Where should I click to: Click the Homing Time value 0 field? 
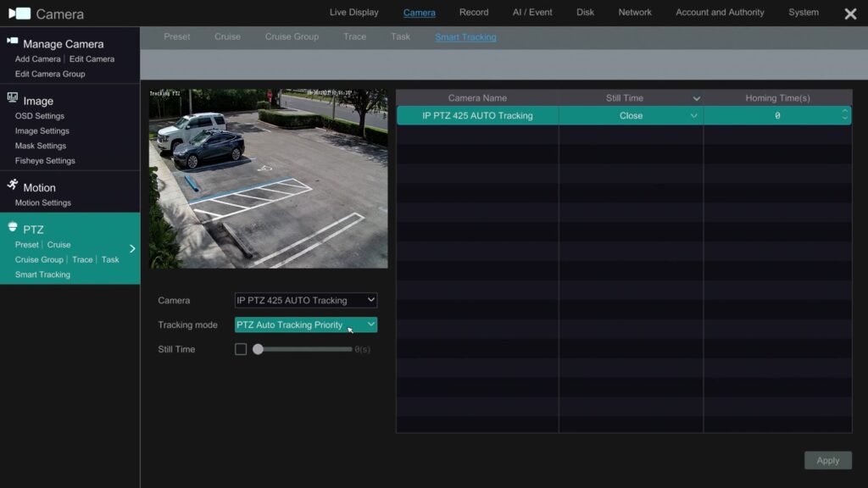[777, 115]
